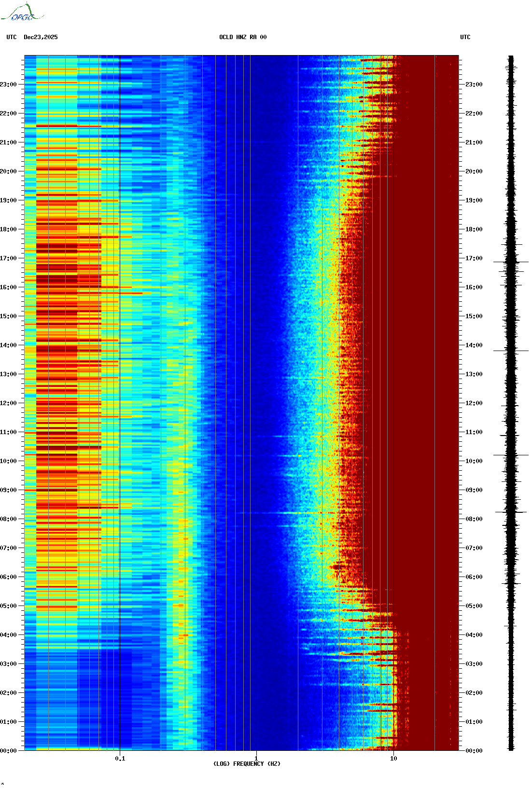The image size is (532, 789).
Task: Click the UTC header label above right axis
Action: coord(465,37)
